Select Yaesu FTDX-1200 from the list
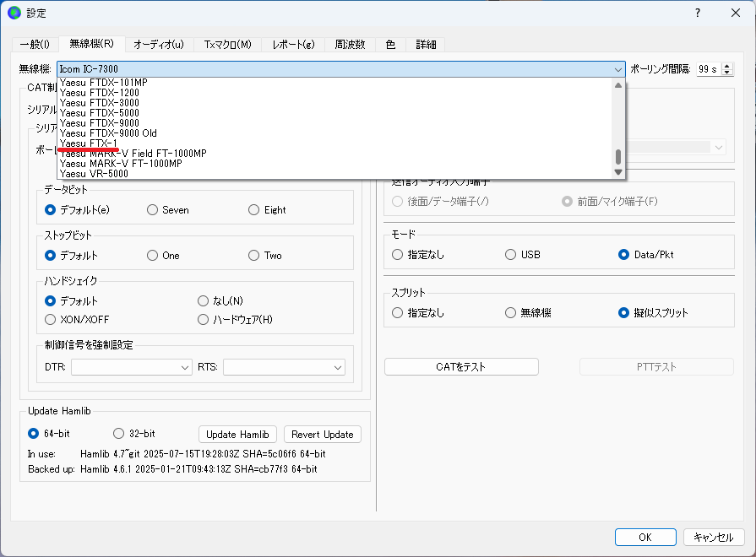The image size is (756, 557). tap(334, 93)
